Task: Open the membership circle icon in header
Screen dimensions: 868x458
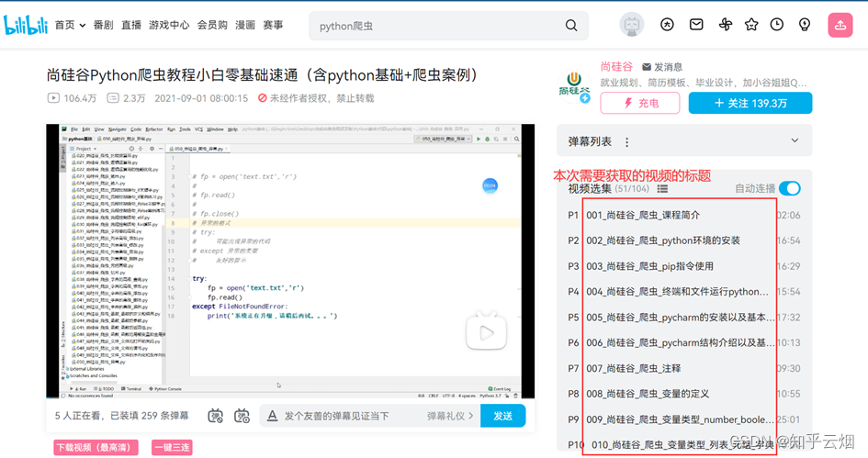Action: pos(667,25)
